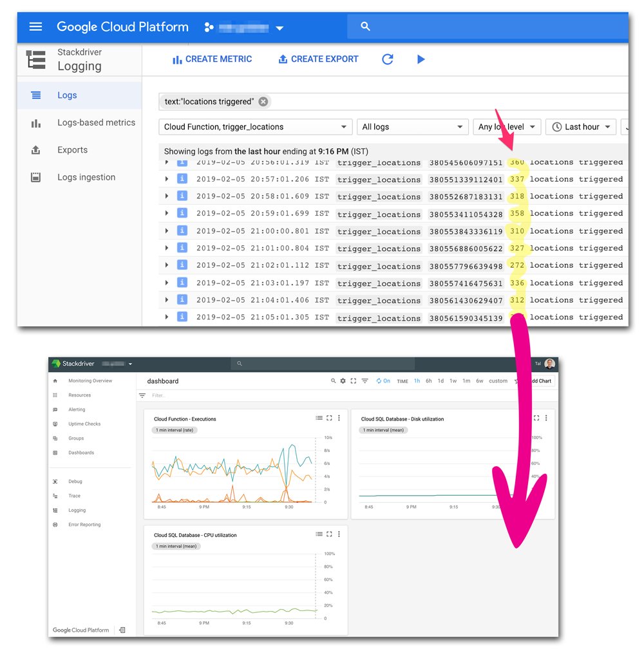Toggle legend list on Cloud Function Executions chart

pyautogui.click(x=319, y=418)
